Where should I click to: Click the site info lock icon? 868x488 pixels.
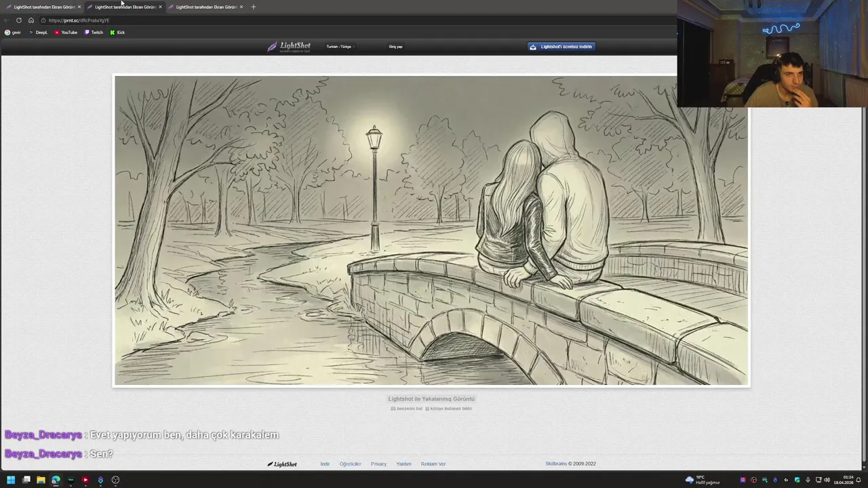[43, 20]
